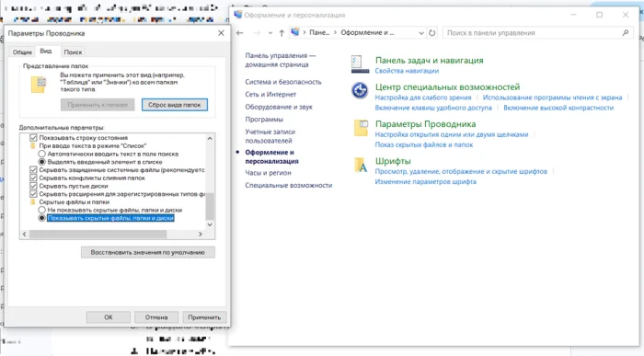The width and height of the screenshot is (644, 356).
Task: Open Учетные записи пользователей category
Action: (x=270, y=136)
